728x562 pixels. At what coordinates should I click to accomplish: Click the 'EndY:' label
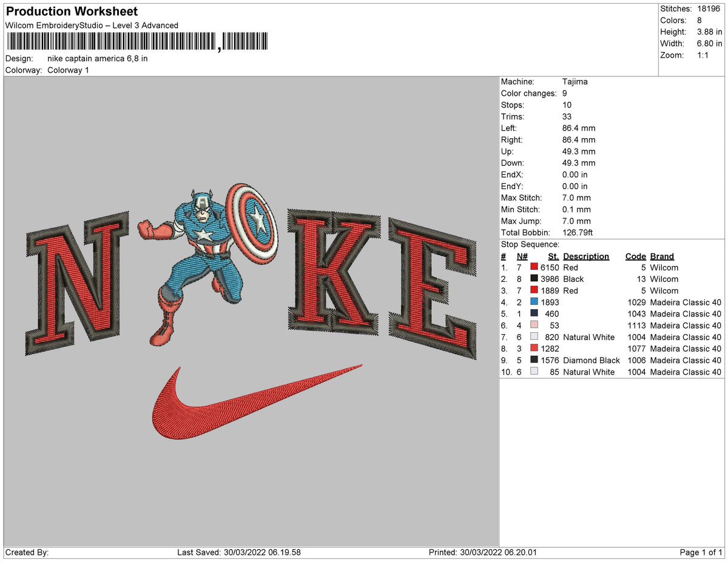[512, 186]
